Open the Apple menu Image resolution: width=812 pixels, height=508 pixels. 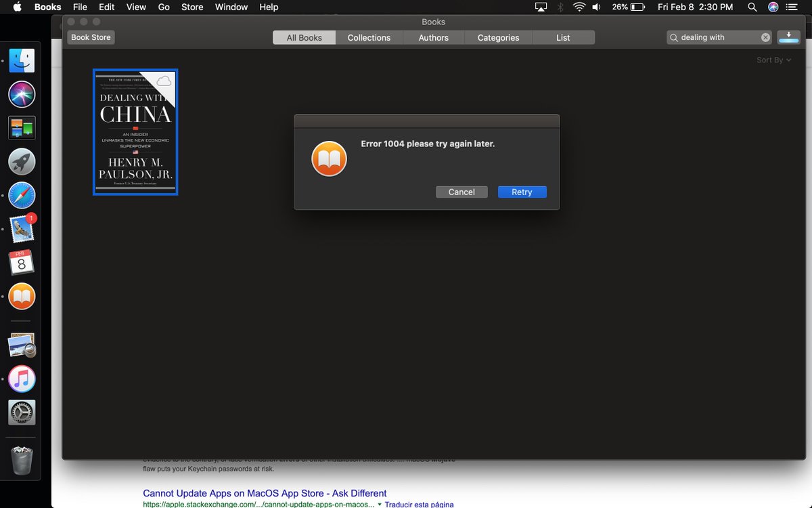coord(17,7)
